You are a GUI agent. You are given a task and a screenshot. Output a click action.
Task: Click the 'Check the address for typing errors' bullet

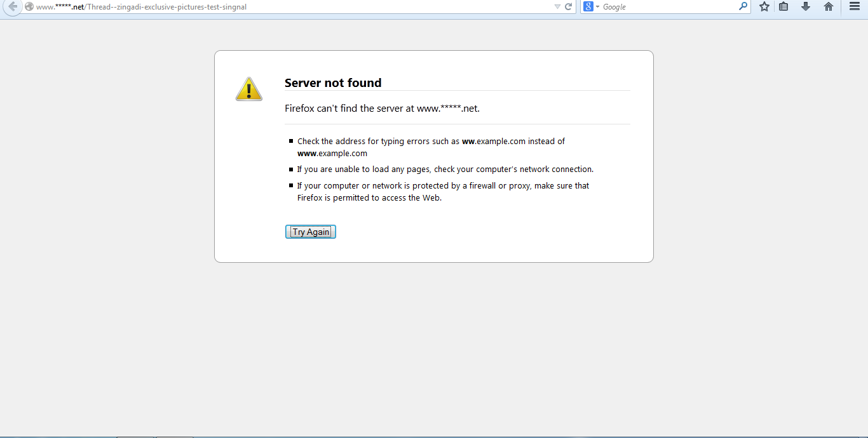[x=431, y=147]
